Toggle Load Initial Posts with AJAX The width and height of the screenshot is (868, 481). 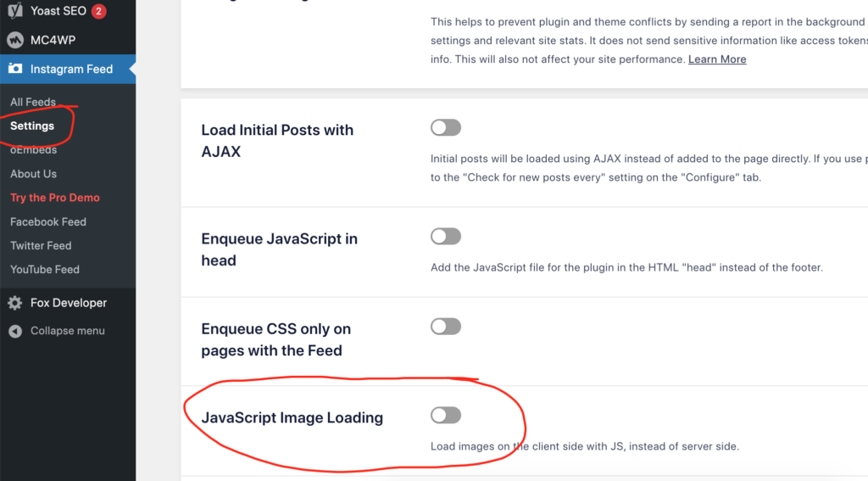pos(446,127)
